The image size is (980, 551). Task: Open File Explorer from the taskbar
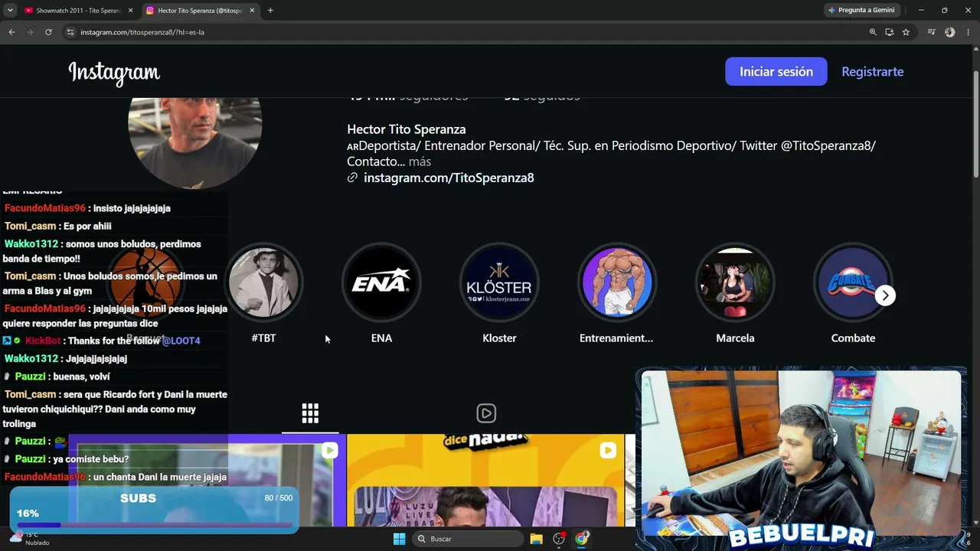pyautogui.click(x=536, y=539)
